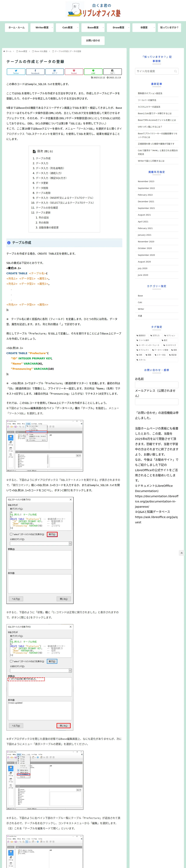The height and width of the screenshot is (868, 186).
Task: Open recent post 'カスタムカラーの追加法'
Action: tap(157, 107)
